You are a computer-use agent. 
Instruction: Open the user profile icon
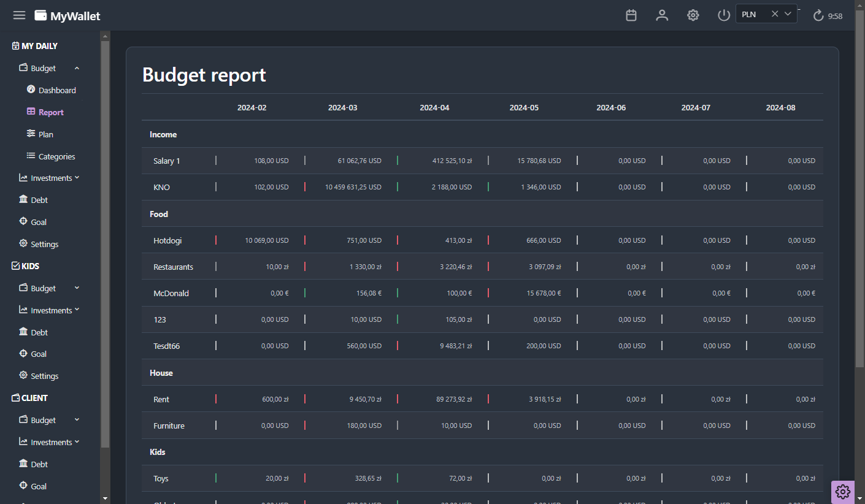coord(662,15)
